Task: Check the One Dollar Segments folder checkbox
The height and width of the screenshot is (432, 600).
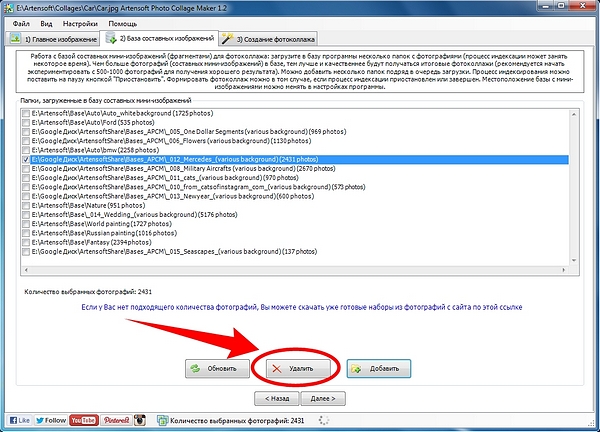Action: [x=26, y=132]
